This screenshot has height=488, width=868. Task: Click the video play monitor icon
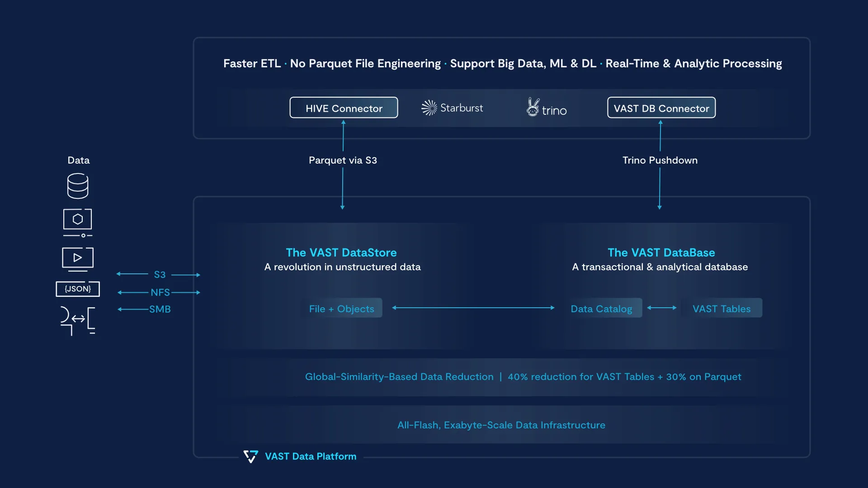pos(78,259)
